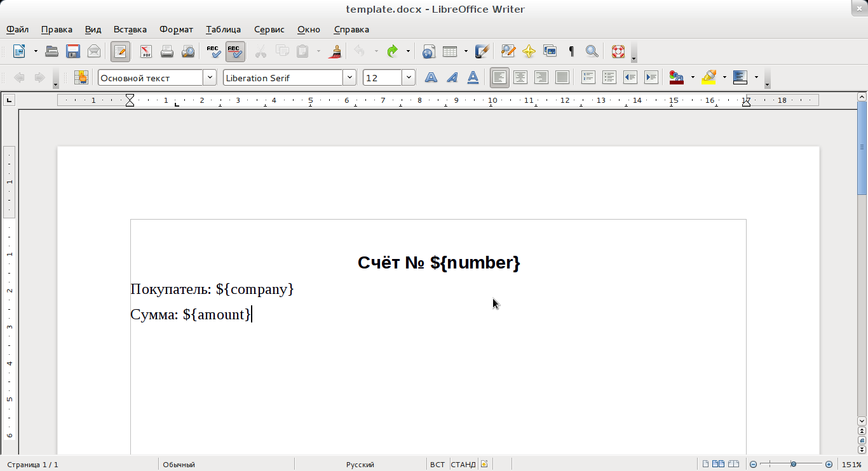Click the Insert Hyperlink globe icon
Viewport: 868px width, 471px height.
[x=429, y=51]
